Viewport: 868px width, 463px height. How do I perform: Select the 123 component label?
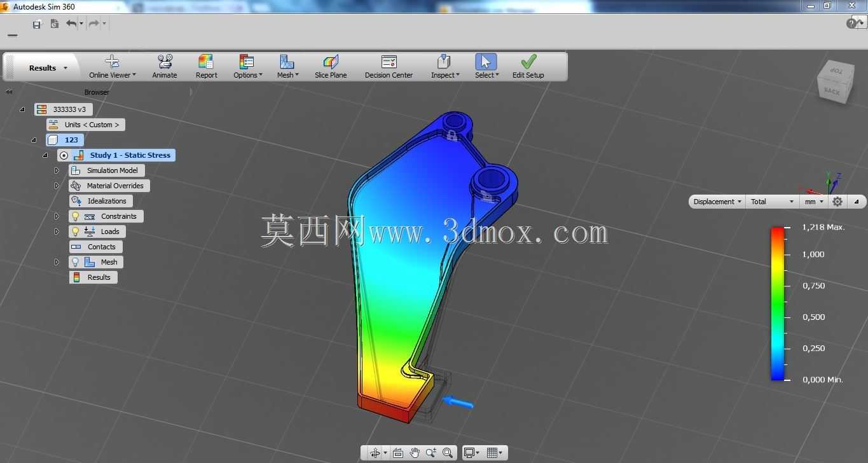[71, 140]
